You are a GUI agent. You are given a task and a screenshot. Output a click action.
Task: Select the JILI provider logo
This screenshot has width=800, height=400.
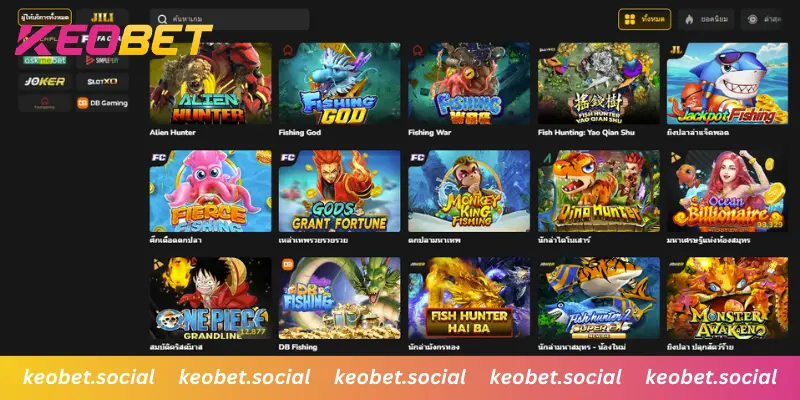102,17
